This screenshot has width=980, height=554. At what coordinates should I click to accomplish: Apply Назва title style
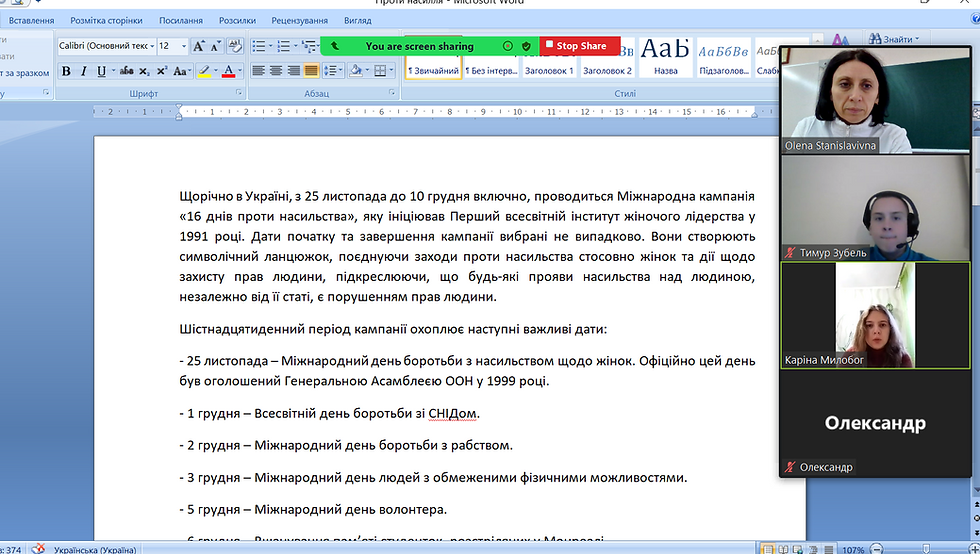click(665, 57)
